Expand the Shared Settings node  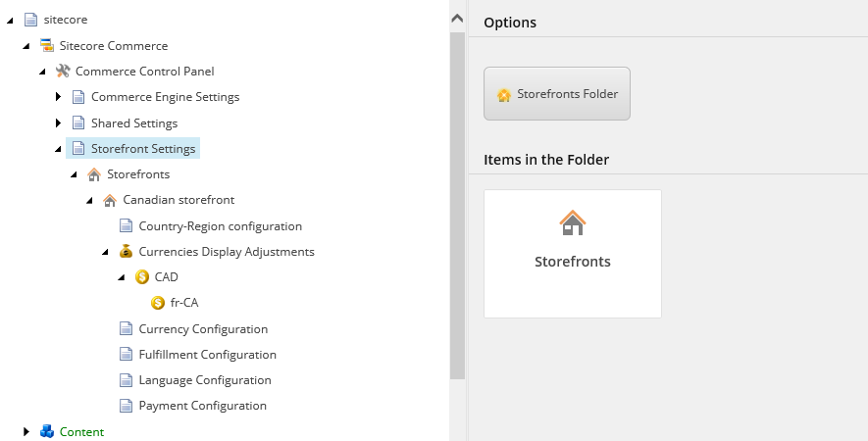58,122
